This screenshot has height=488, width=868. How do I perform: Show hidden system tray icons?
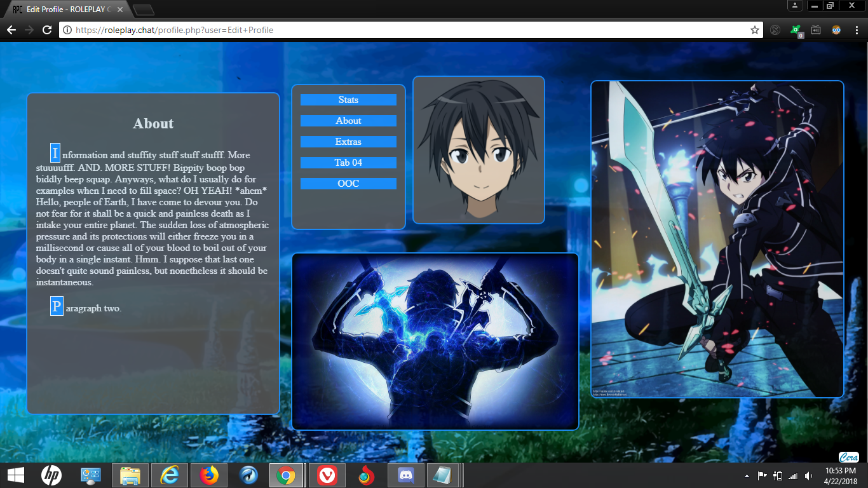[747, 476]
